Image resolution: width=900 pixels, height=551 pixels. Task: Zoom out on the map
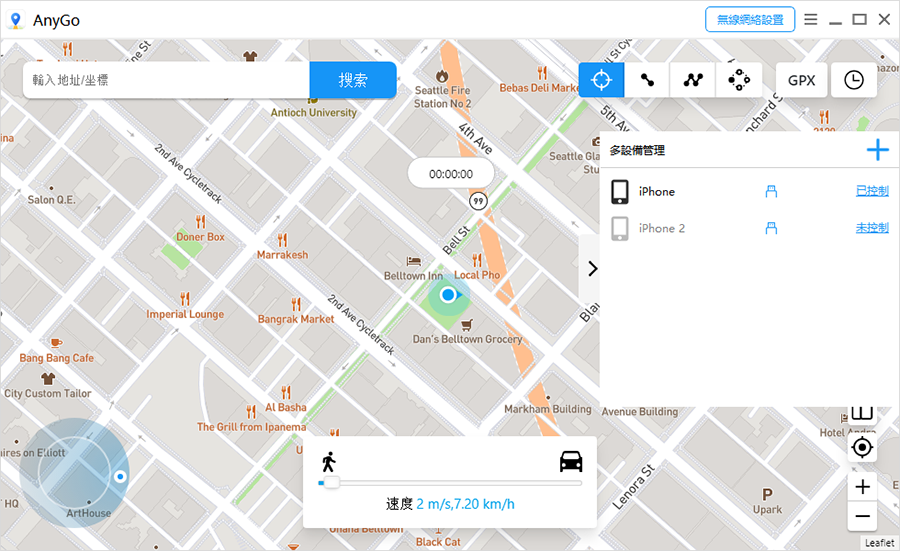tap(862, 516)
